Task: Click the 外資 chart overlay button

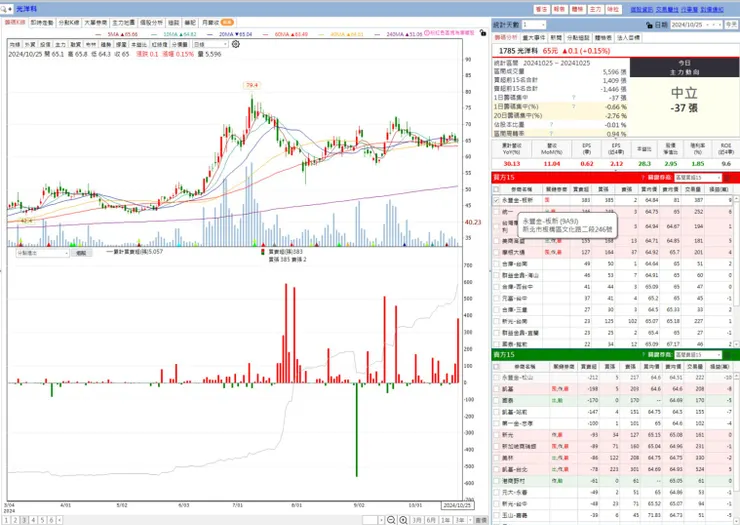Action: tap(30, 44)
